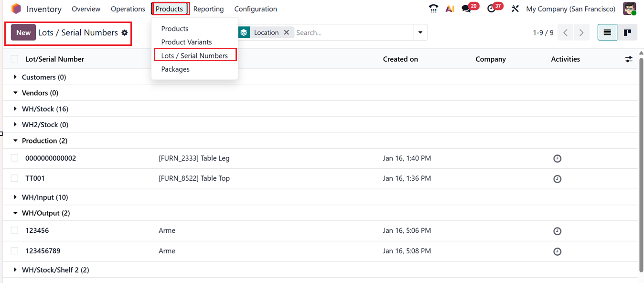Screen dimensions: 644x283
Task: Open activities clock with 37 badge
Action: point(492,9)
